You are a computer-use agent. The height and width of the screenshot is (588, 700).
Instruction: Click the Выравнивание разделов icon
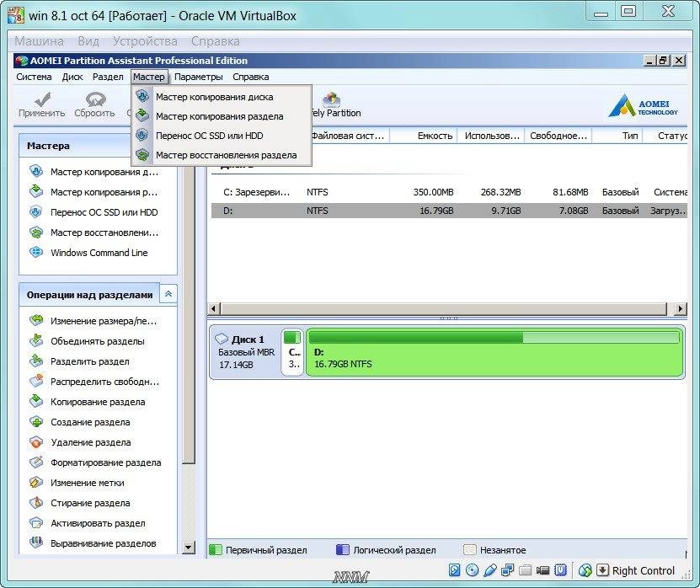[x=36, y=543]
